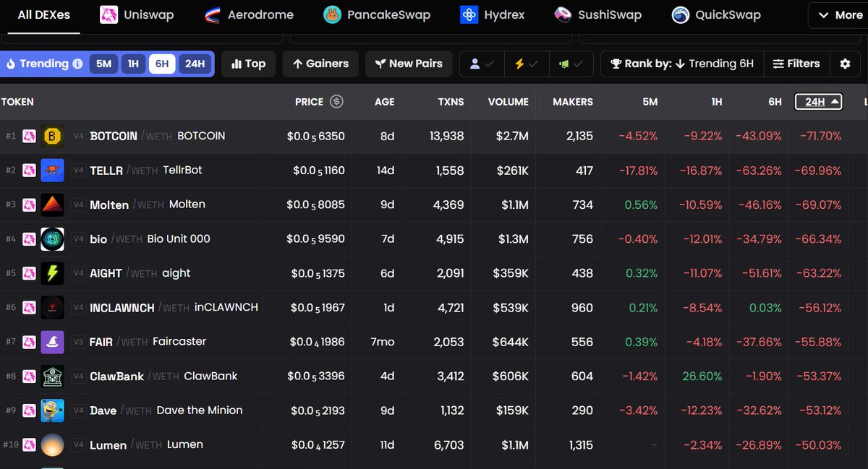Screen dimensions: 868x469
Task: Click ClawBank 1H change 26.60%
Action: [x=702, y=377]
